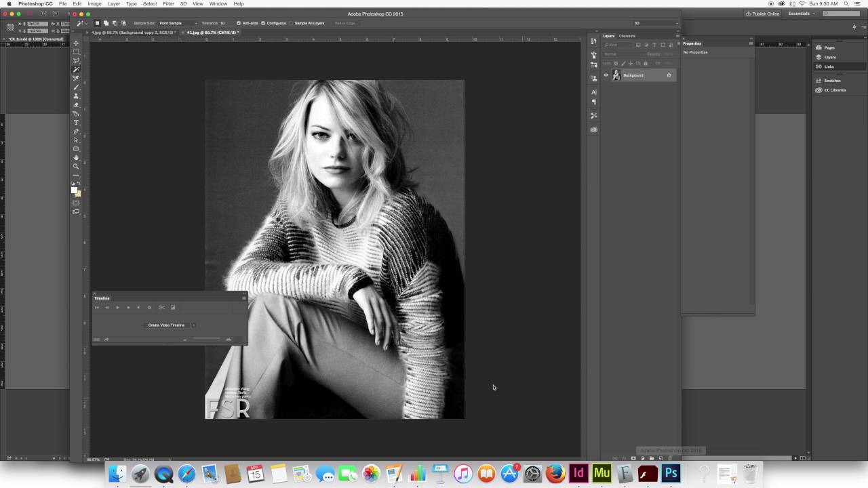The image size is (868, 488).
Task: Open the Paragraph panel icon
Action: tap(594, 102)
